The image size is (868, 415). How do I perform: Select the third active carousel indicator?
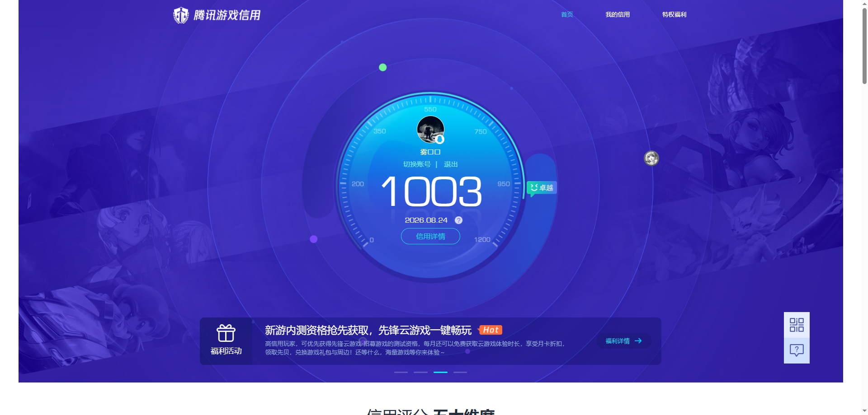click(x=440, y=372)
